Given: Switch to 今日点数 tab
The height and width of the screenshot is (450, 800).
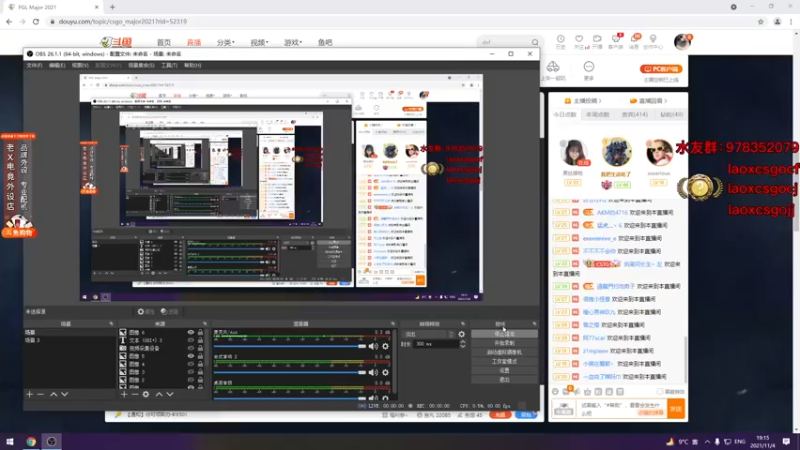Looking at the screenshot, I should (x=565, y=114).
